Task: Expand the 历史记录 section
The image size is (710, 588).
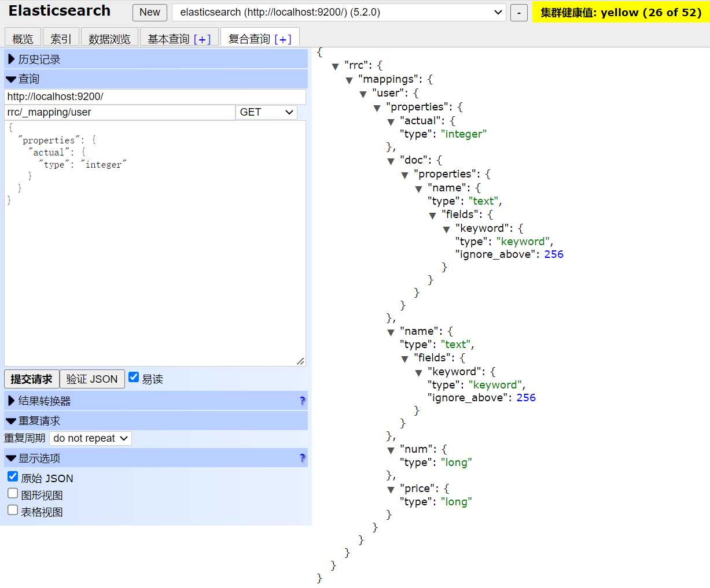Action: 156,59
